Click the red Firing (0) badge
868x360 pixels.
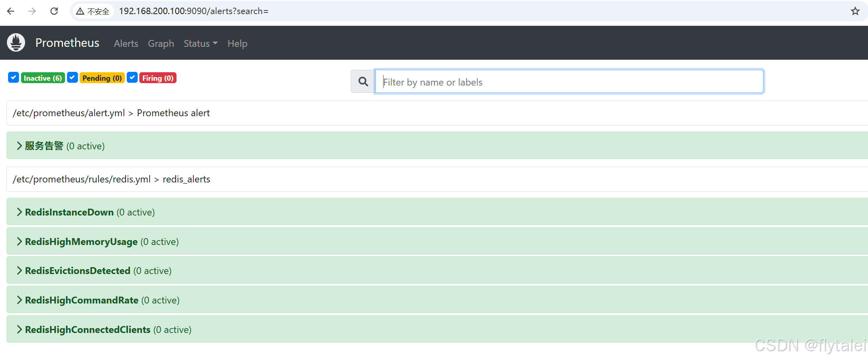coord(158,78)
